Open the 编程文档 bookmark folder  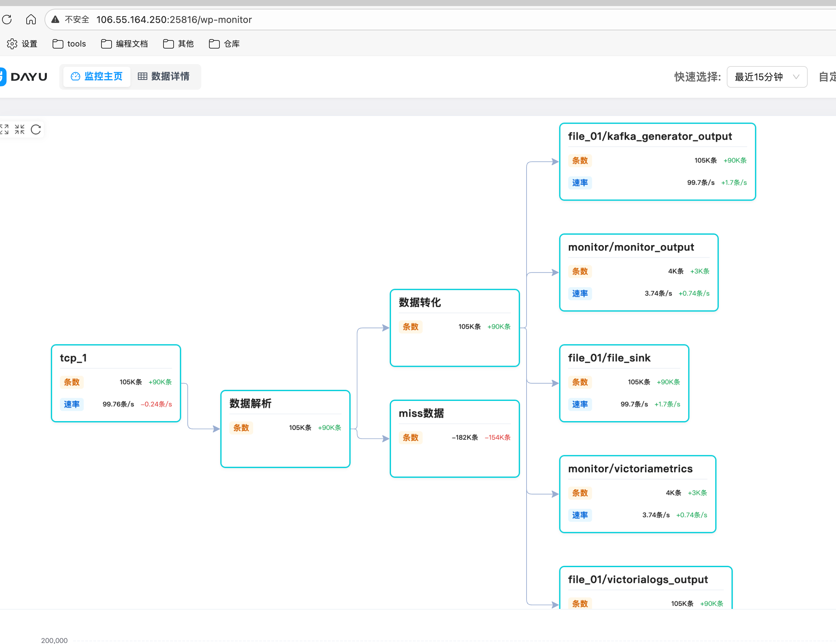(x=124, y=44)
